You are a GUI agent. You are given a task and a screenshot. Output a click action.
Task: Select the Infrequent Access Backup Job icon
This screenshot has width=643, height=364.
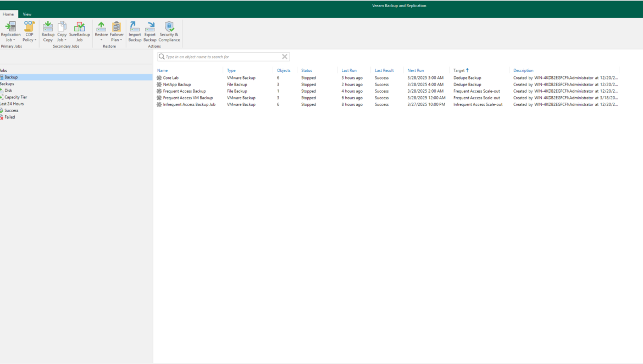click(159, 104)
